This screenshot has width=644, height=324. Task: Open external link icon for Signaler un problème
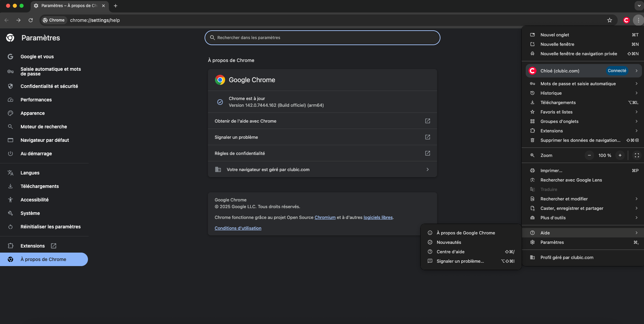427,137
